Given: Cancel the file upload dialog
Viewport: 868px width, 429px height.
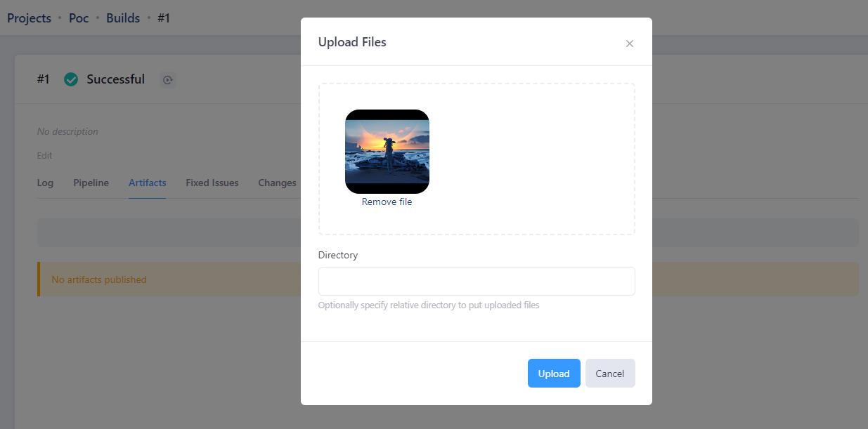Looking at the screenshot, I should (609, 374).
